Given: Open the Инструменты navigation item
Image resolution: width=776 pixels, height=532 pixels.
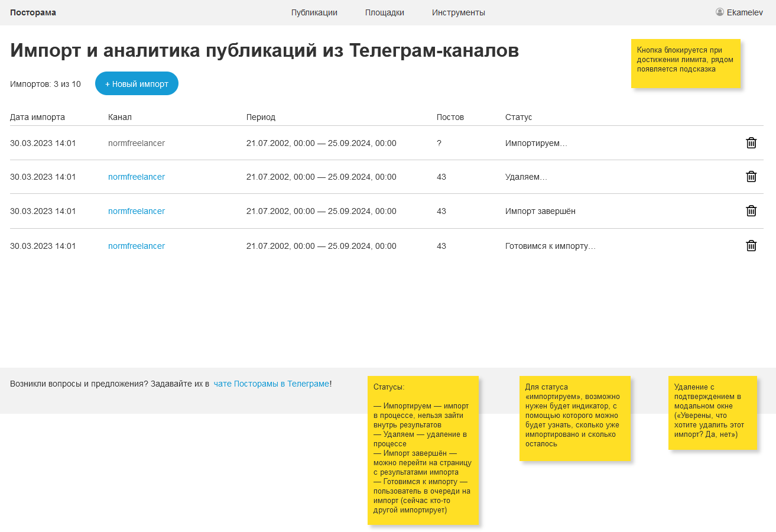Looking at the screenshot, I should click(x=458, y=12).
